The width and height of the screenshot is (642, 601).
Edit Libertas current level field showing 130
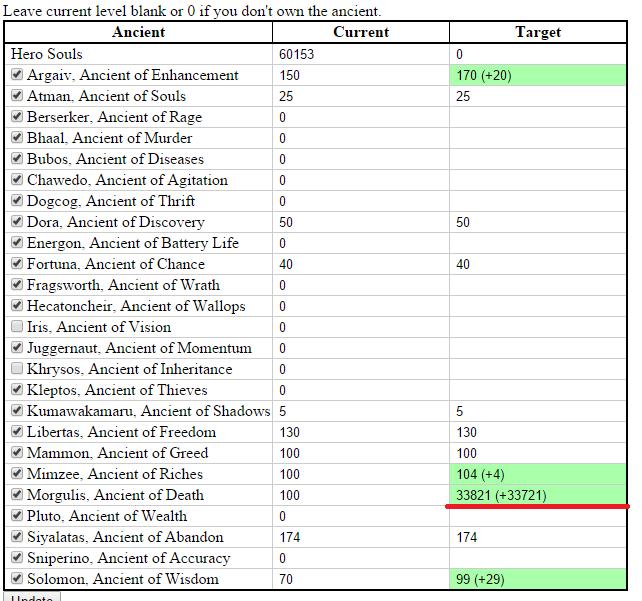pos(361,432)
